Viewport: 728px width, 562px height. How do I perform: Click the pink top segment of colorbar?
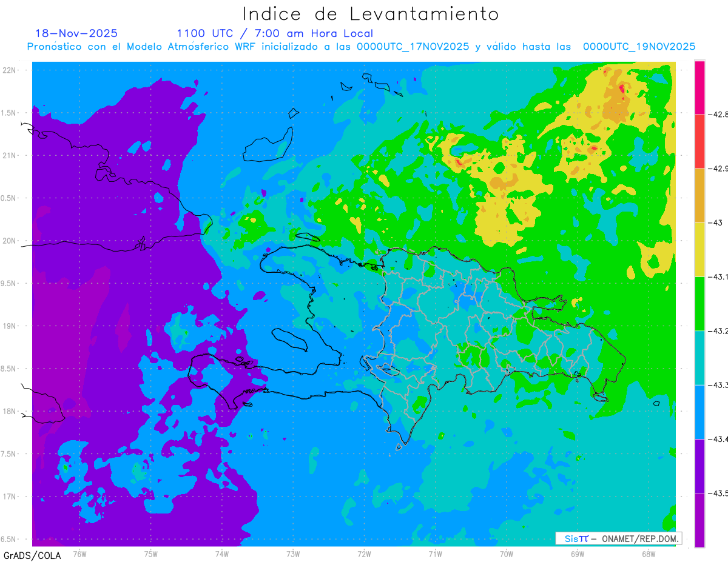[x=699, y=87]
